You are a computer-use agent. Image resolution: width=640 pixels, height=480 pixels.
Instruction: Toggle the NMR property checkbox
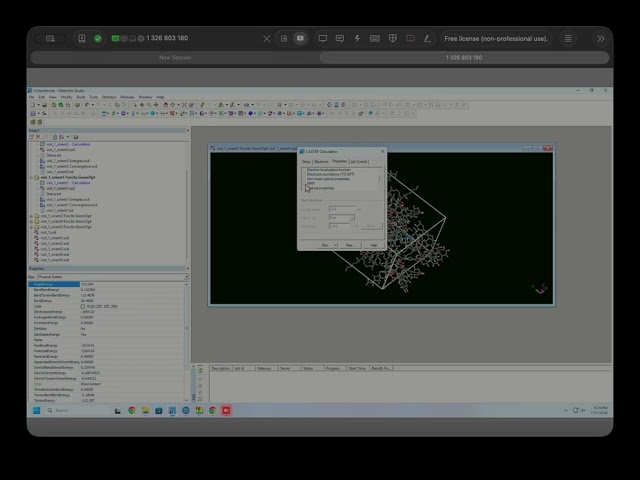304,183
